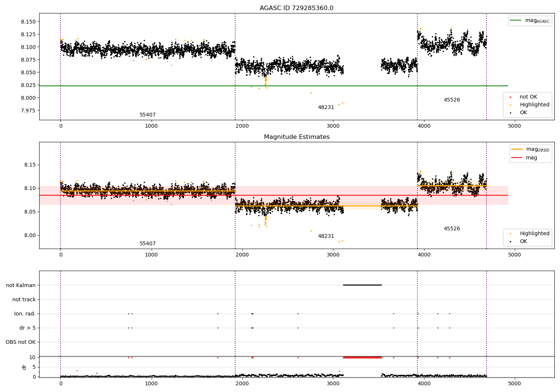
Task: Click obsid label 48231 in Magnitude Estimates plot
Action: [x=326, y=236]
